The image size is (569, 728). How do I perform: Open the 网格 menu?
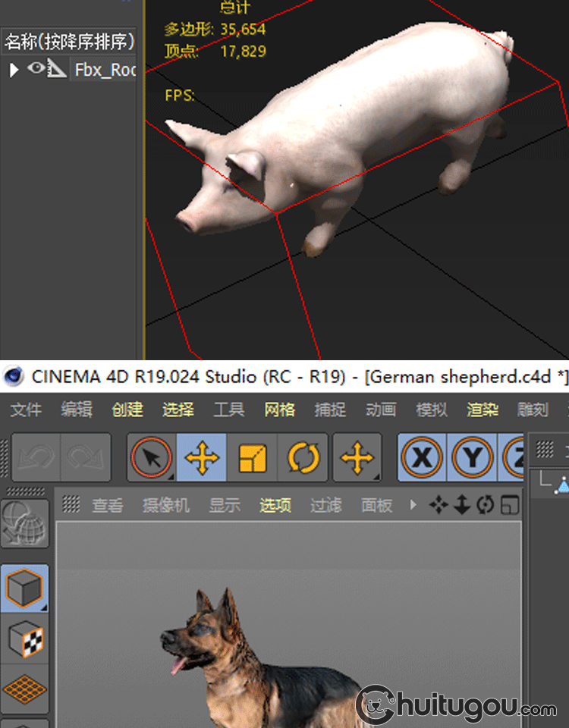[x=280, y=409]
